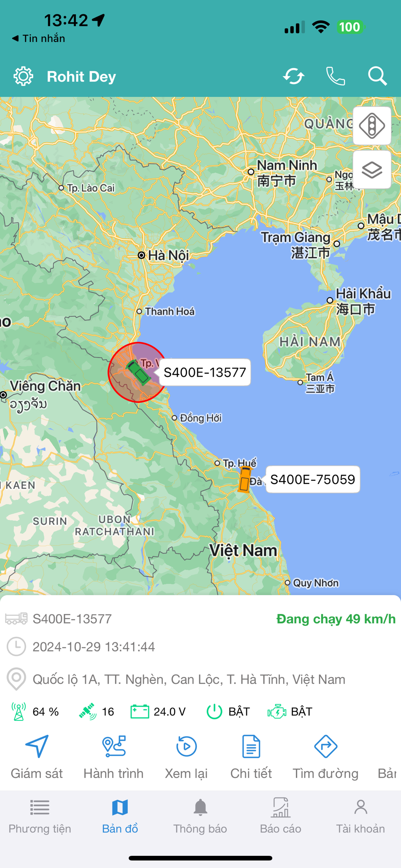Select the green truck marker on map

click(138, 372)
